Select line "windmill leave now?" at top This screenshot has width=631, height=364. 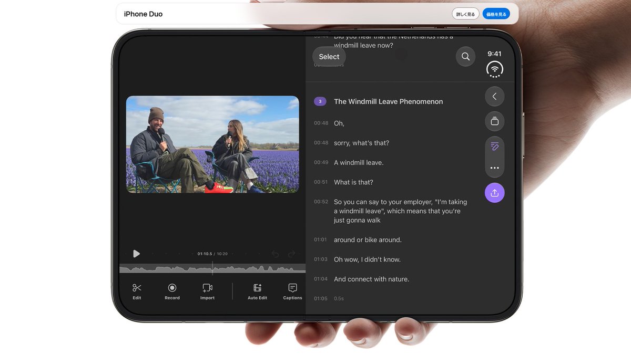(x=363, y=46)
